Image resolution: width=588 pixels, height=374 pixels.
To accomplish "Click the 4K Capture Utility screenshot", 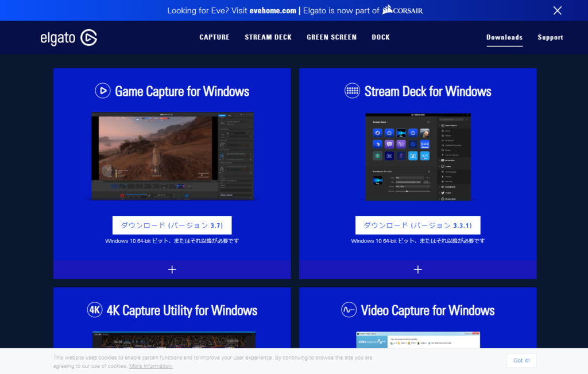I will [174, 340].
